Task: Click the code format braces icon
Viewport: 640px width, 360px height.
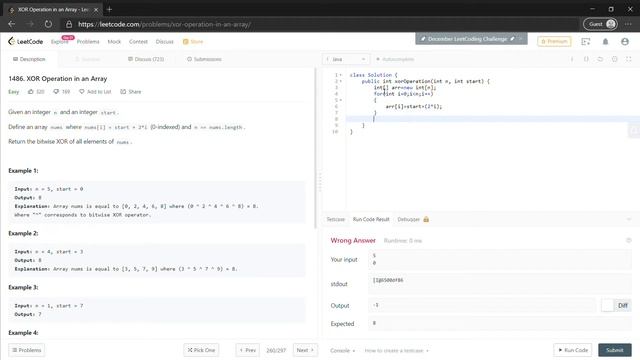Action: point(586,59)
